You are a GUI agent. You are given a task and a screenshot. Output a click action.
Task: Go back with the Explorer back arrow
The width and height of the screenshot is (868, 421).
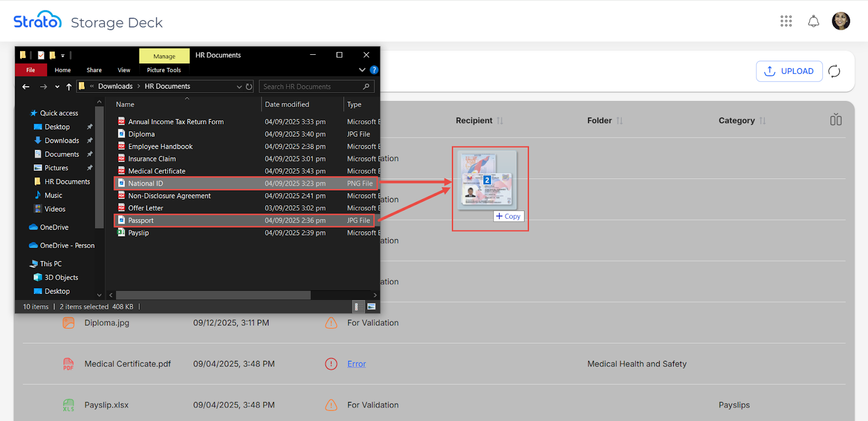(26, 87)
